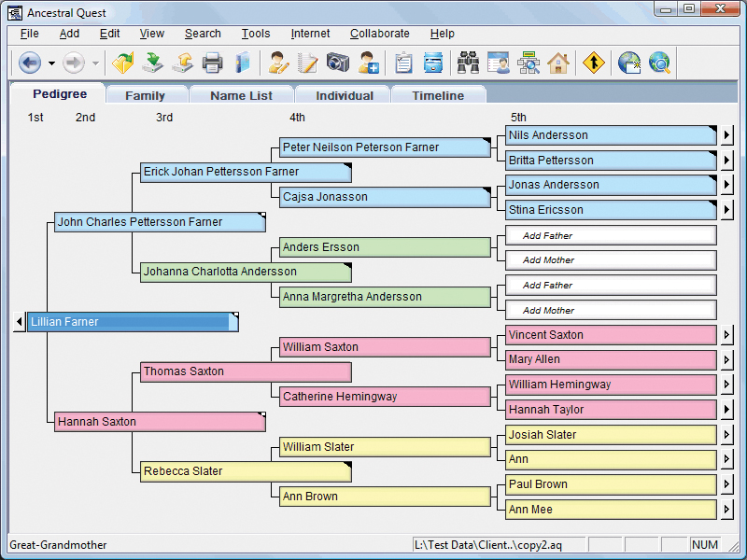Click the add person icon
This screenshot has height=560, width=747.
point(368,63)
